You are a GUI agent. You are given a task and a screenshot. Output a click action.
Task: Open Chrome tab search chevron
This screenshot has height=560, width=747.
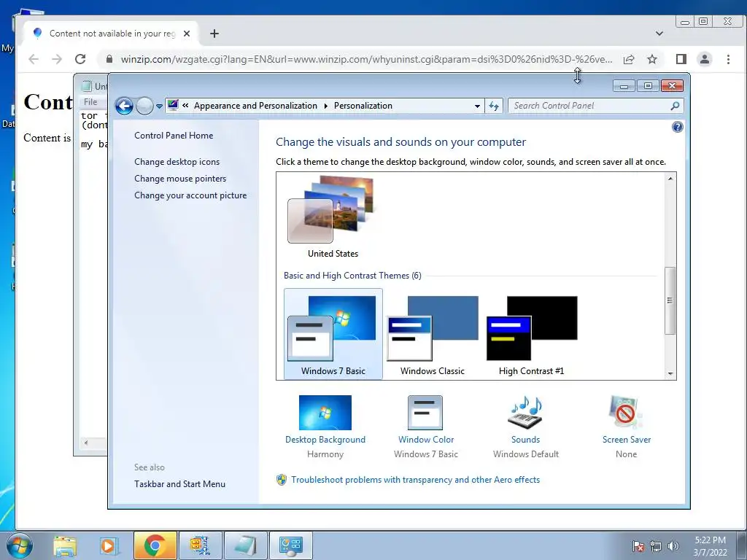659,34
